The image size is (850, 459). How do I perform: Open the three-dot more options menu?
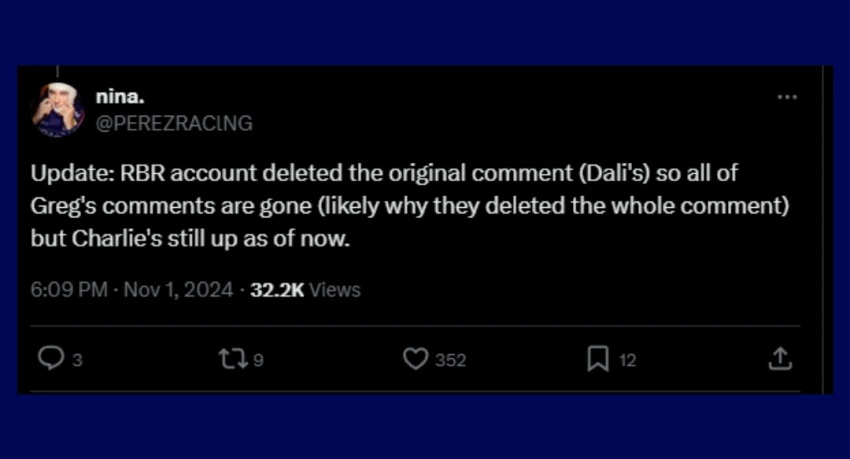787,97
